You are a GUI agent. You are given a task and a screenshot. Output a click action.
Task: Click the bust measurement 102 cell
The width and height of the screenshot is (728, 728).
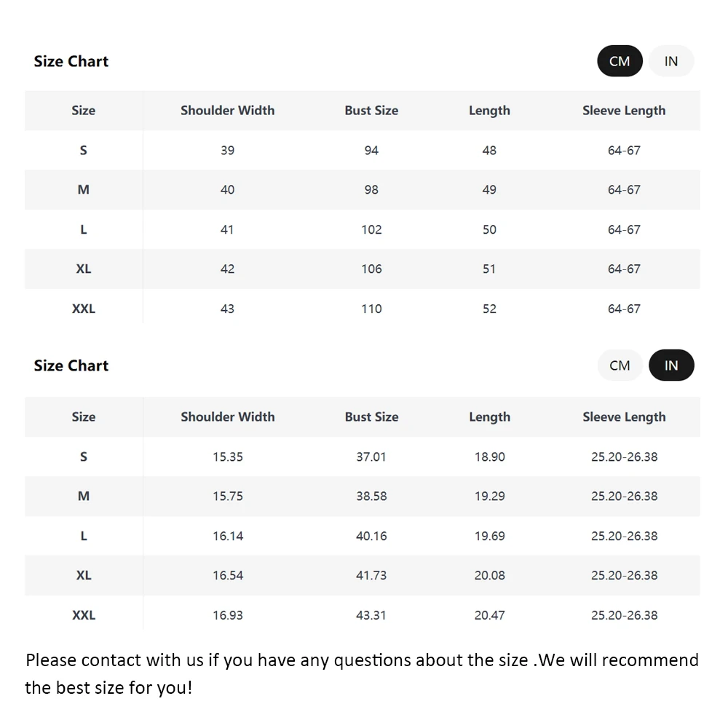[x=371, y=229]
